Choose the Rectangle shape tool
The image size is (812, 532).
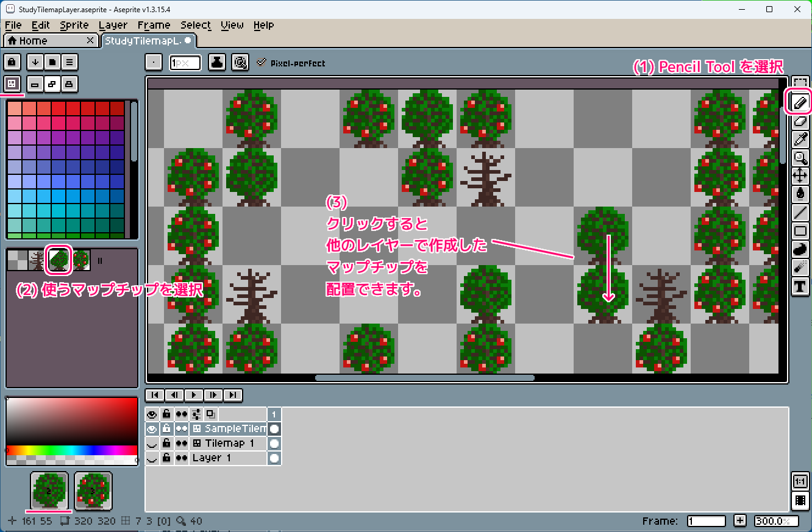point(800,232)
